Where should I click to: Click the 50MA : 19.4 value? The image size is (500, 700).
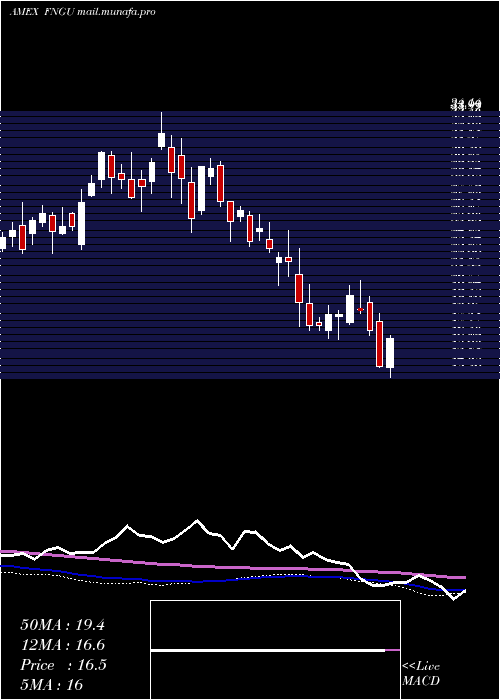[x=62, y=625]
